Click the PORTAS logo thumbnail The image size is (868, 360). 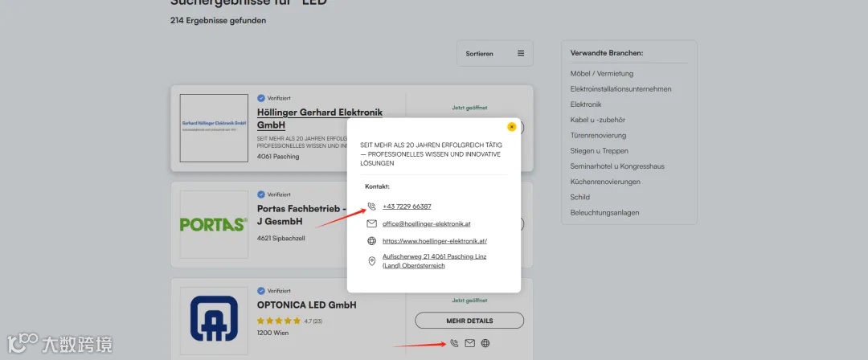[x=215, y=224]
